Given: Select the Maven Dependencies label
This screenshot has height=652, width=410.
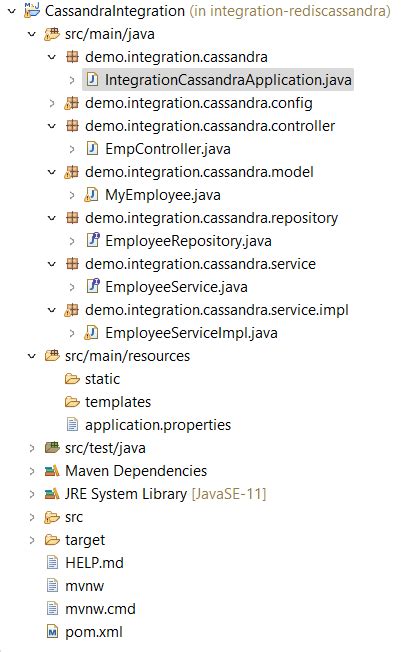Looking at the screenshot, I should click(136, 471).
